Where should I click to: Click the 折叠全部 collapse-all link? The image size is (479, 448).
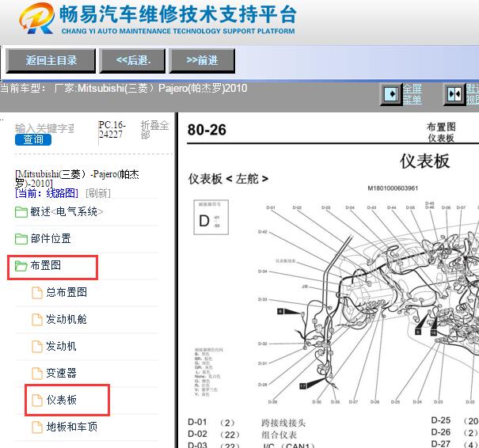[154, 130]
